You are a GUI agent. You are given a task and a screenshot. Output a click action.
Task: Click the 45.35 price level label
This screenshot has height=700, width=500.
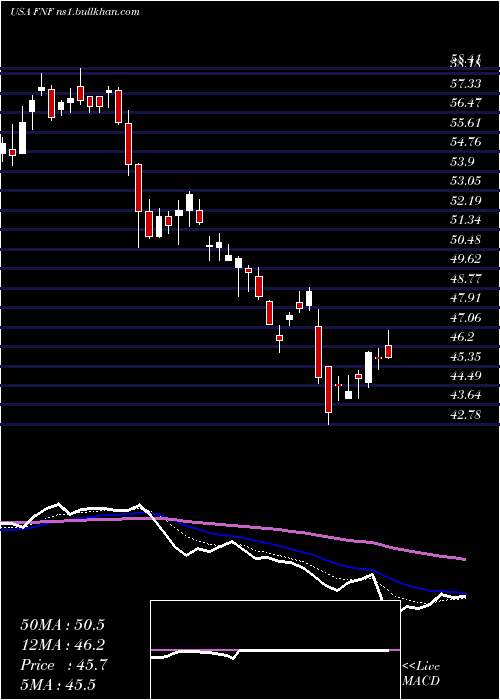(x=466, y=356)
